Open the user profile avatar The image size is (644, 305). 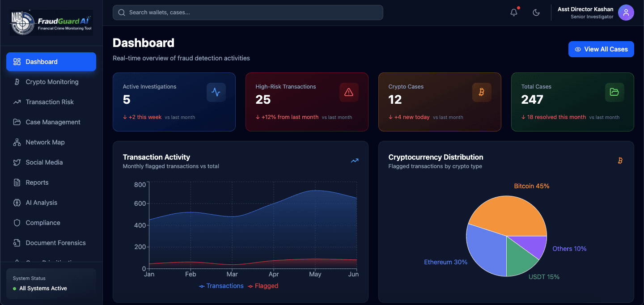626,13
